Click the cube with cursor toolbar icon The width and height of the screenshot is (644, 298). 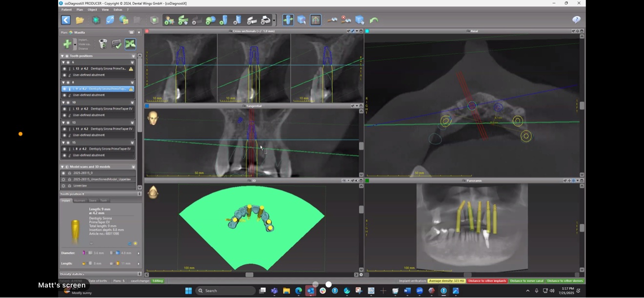pyautogui.click(x=302, y=20)
